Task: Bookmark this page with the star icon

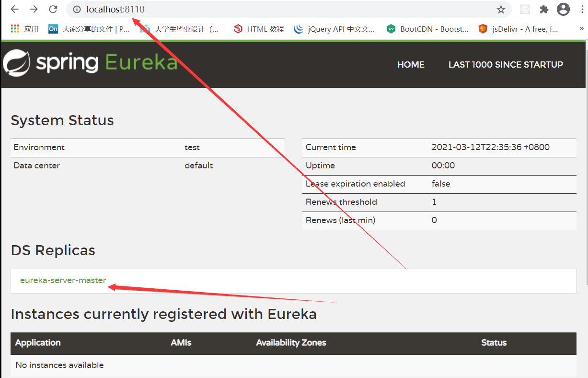Action: tap(501, 9)
